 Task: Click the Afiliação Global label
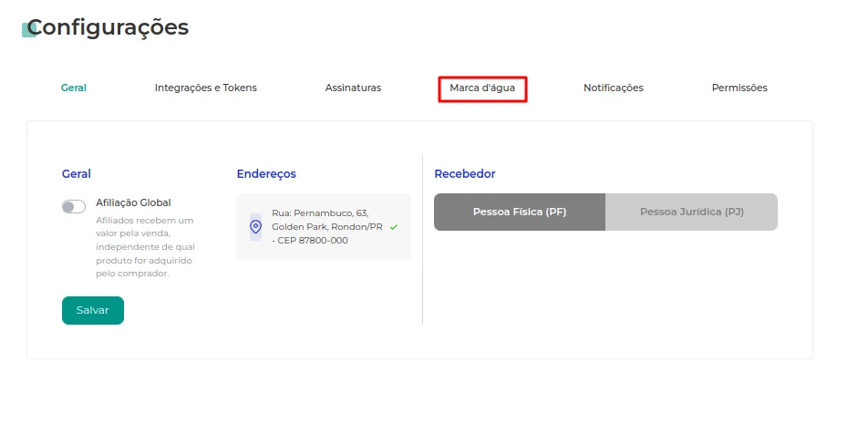coord(133,202)
